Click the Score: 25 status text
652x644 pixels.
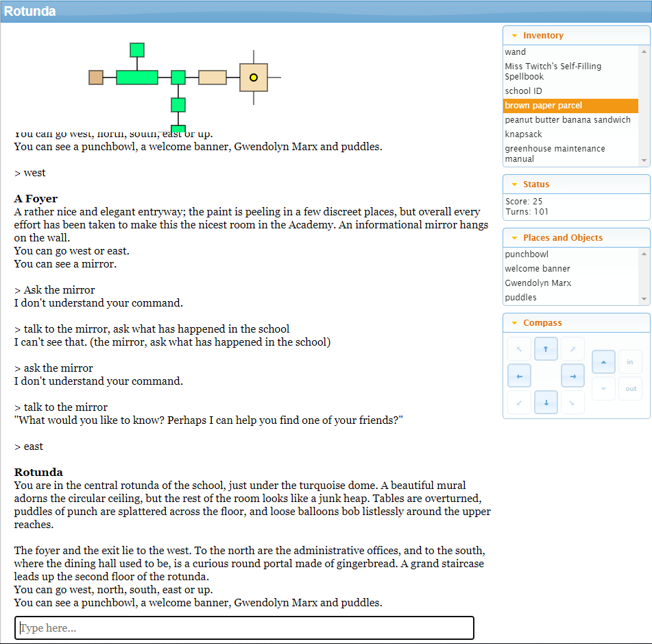click(524, 202)
